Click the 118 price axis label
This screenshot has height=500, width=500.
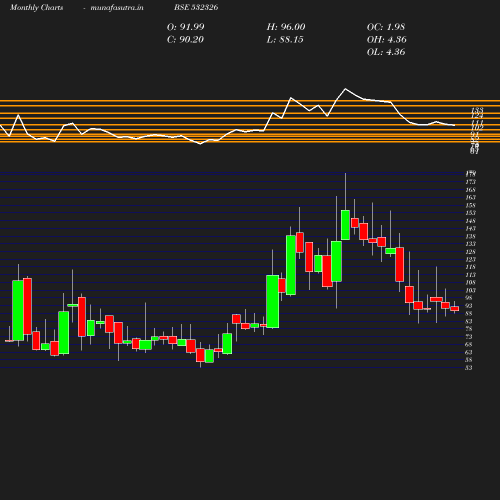click(471, 267)
